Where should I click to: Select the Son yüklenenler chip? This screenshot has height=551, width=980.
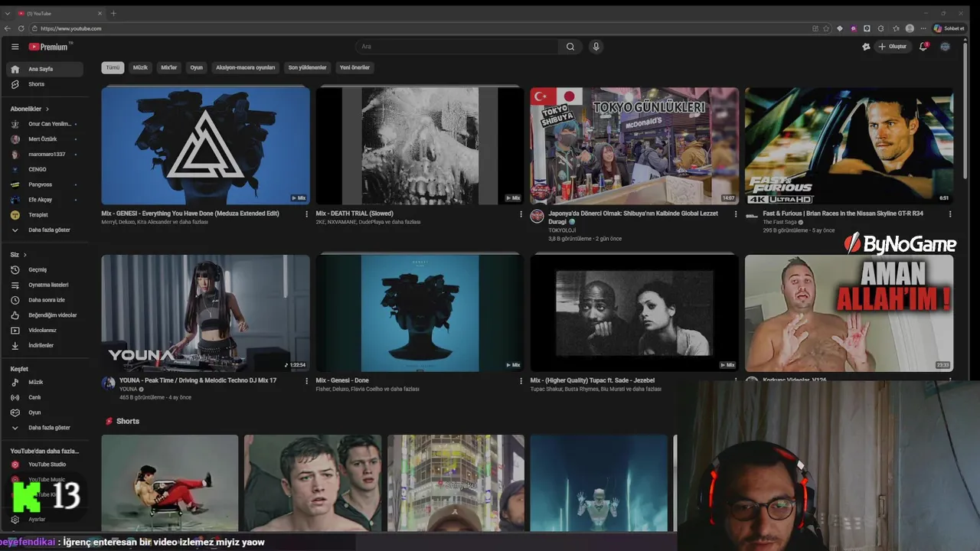point(307,67)
